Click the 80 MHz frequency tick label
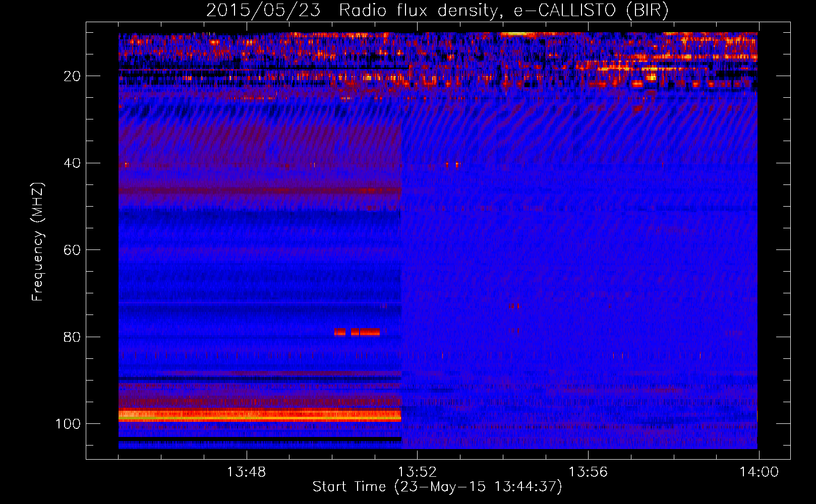The width and height of the screenshot is (816, 504). (x=72, y=337)
